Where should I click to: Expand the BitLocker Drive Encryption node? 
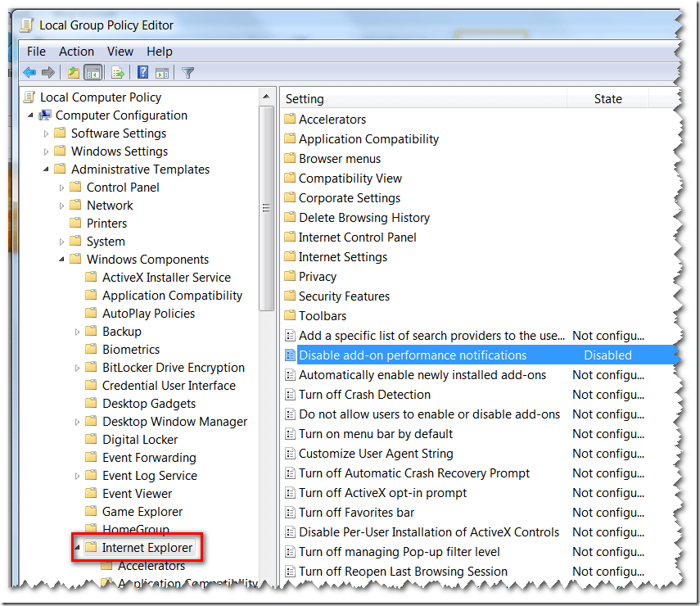pyautogui.click(x=78, y=368)
